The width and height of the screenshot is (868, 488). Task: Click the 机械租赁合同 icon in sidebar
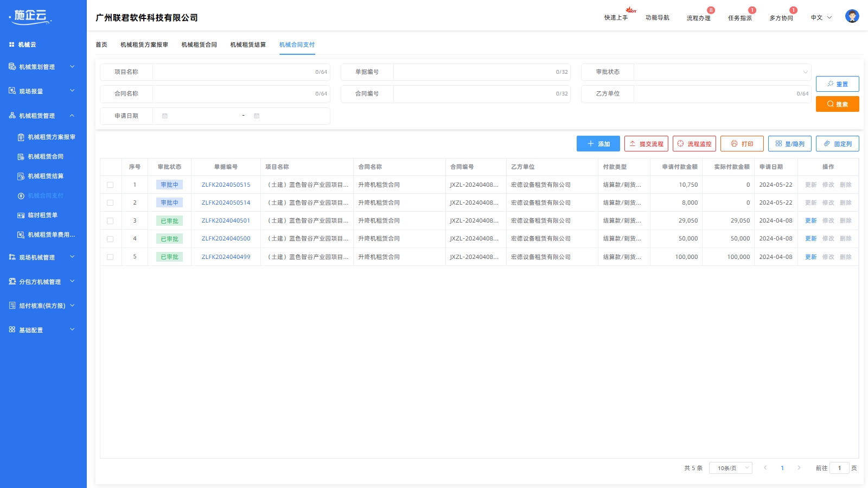pyautogui.click(x=21, y=157)
